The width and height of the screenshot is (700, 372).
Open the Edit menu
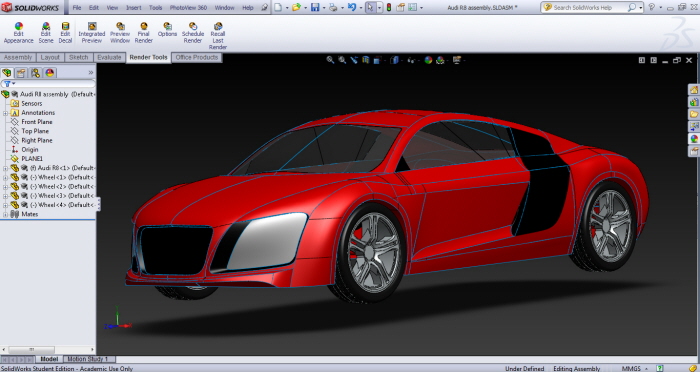(94, 8)
